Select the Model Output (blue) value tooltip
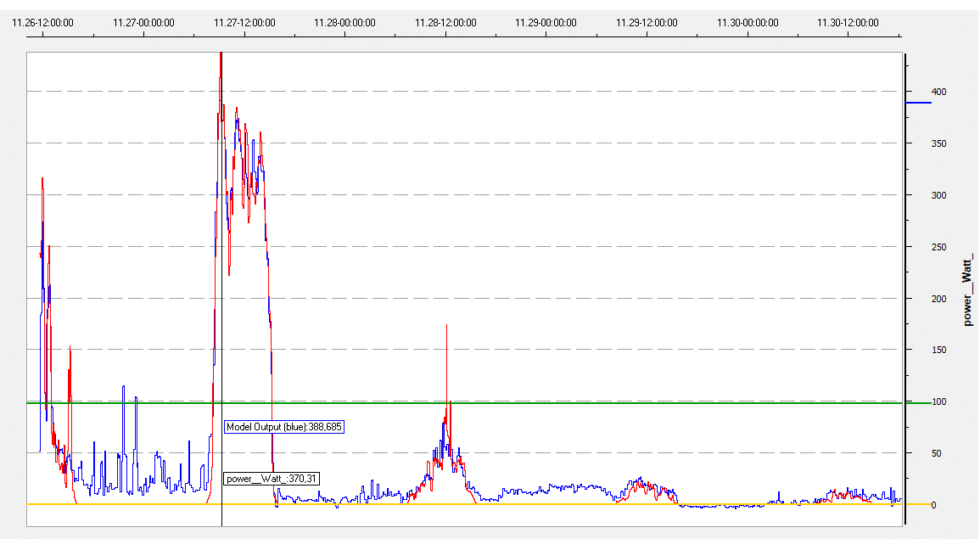Screen dimensions: 980x550 click(284, 427)
